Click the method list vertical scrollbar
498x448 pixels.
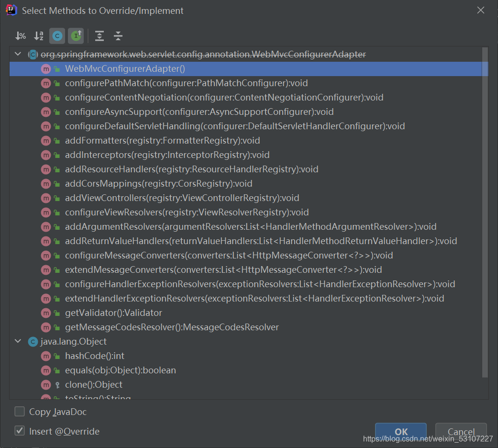485,213
